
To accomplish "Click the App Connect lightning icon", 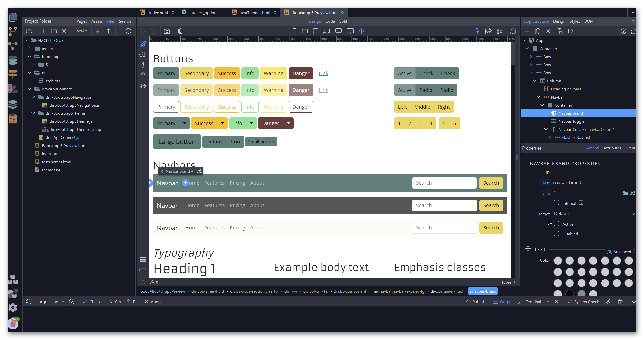I will pyautogui.click(x=477, y=31).
